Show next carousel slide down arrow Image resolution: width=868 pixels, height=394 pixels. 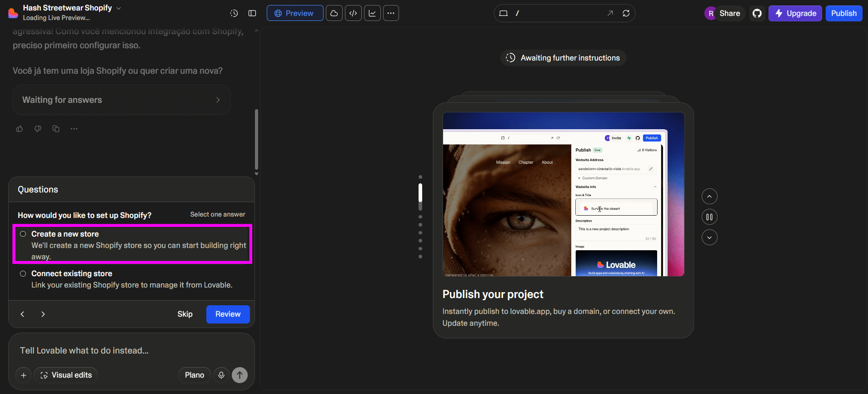click(x=709, y=237)
